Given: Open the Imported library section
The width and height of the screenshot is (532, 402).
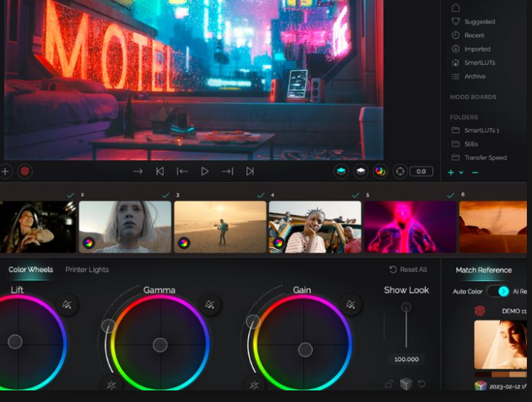Looking at the screenshot, I should coord(471,49).
